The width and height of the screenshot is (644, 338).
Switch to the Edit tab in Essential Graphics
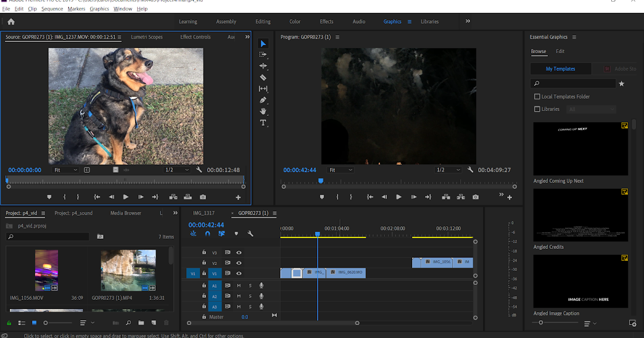560,52
